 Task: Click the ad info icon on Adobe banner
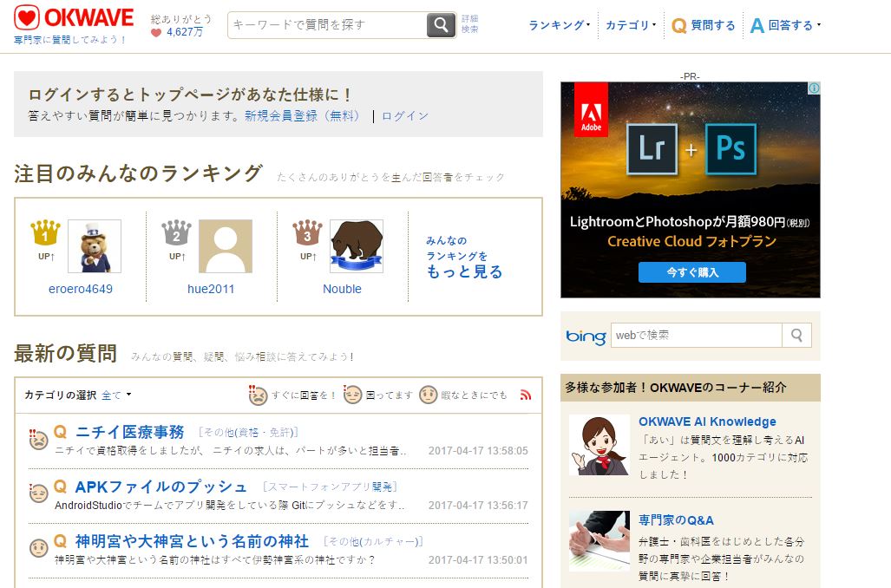[815, 88]
